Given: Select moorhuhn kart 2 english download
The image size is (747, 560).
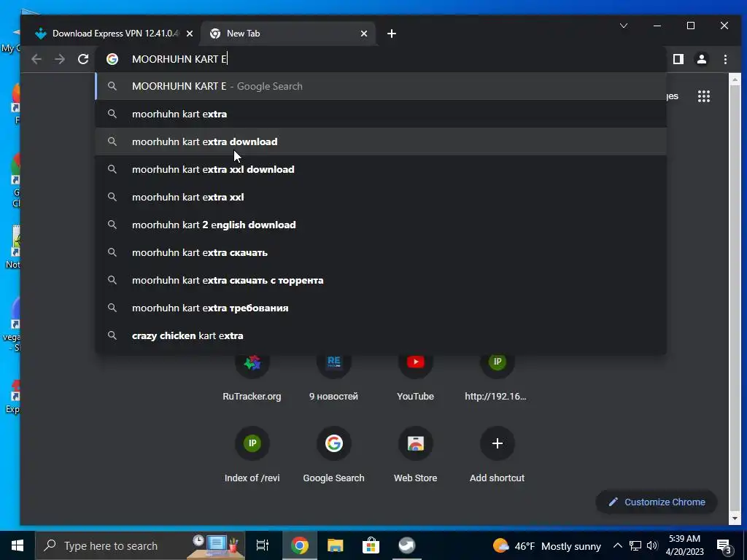Looking at the screenshot, I should [381, 225].
